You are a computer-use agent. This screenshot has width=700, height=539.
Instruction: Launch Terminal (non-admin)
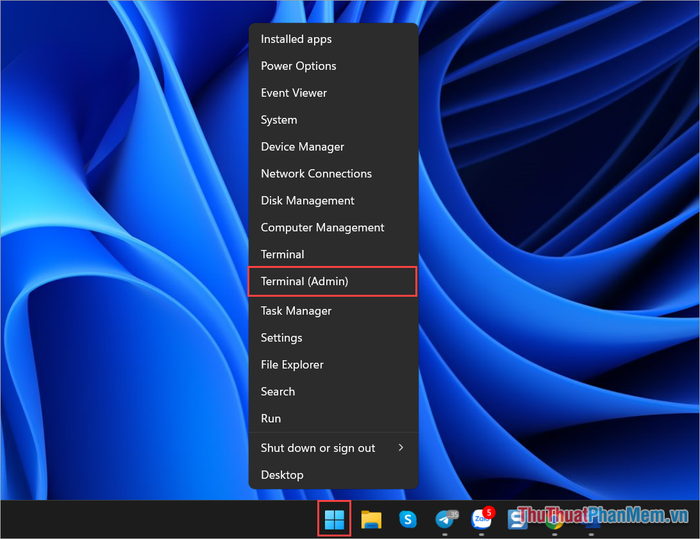[333, 254]
